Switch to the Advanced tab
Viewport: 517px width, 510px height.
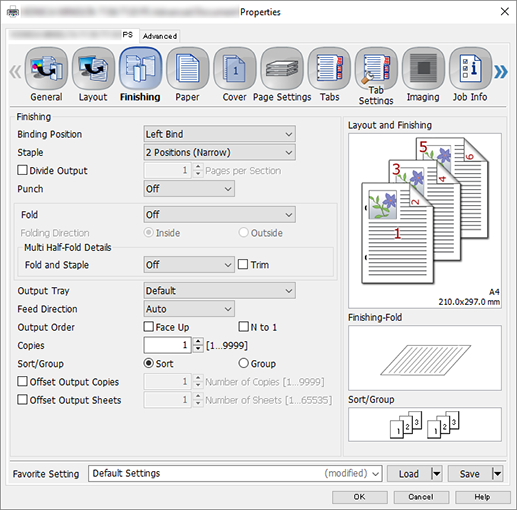pyautogui.click(x=160, y=36)
